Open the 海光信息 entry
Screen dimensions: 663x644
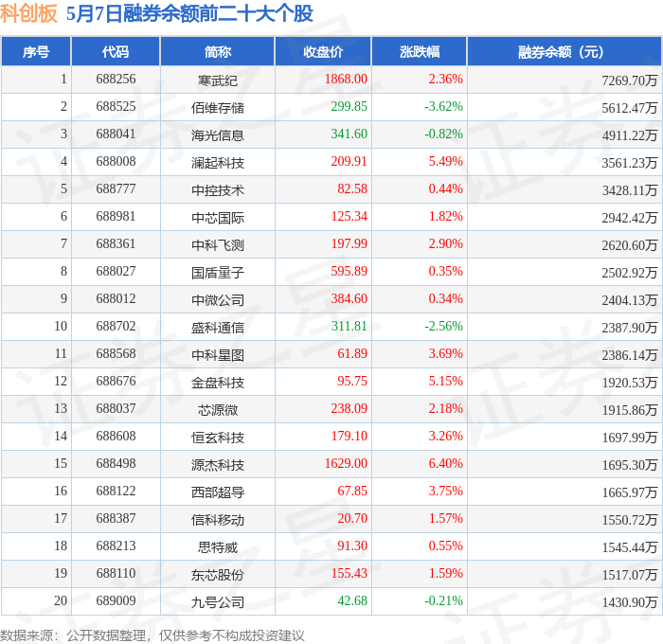[x=217, y=135]
